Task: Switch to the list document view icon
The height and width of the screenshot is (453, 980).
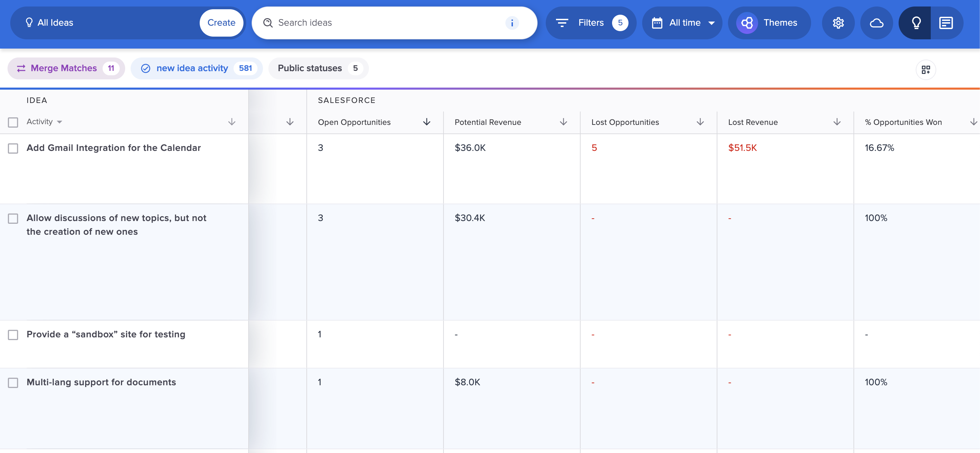Action: 946,23
